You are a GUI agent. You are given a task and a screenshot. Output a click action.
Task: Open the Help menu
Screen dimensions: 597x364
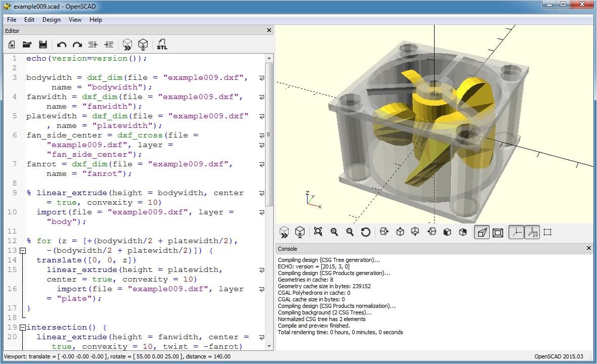tap(96, 20)
